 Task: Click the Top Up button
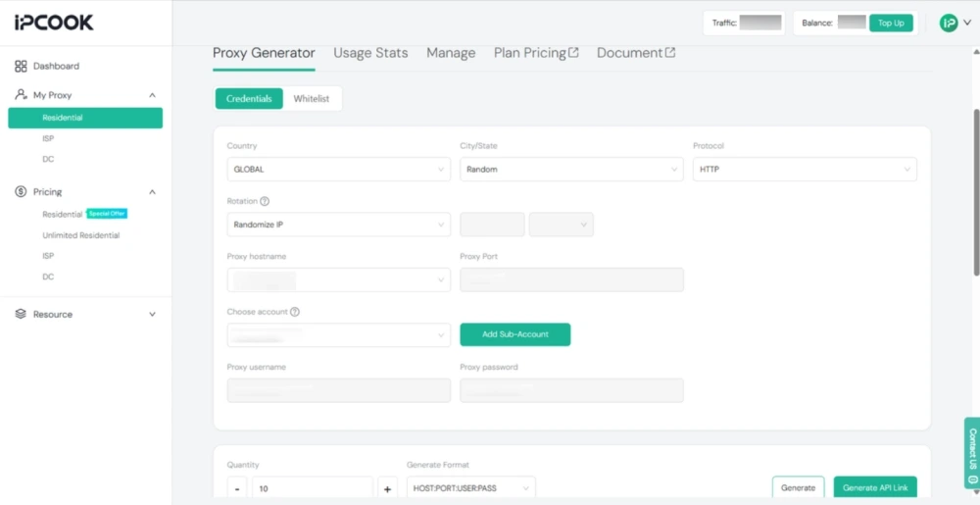point(891,24)
